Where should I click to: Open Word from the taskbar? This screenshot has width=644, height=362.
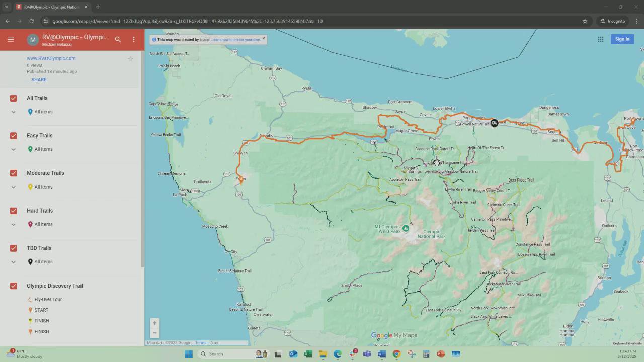click(381, 354)
